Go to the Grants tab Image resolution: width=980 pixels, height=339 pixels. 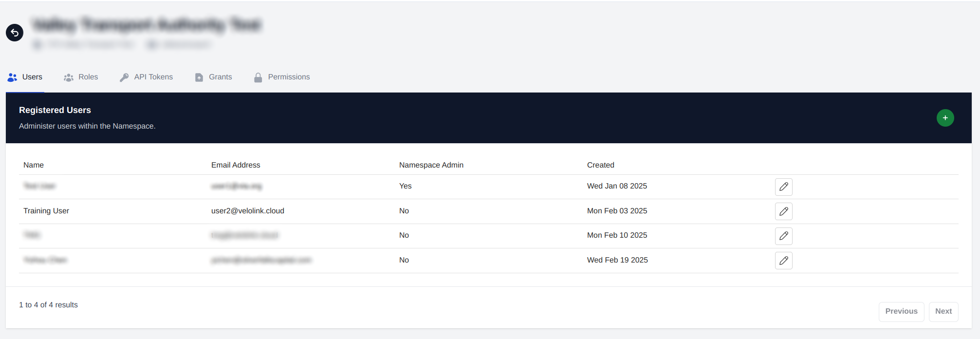(214, 77)
